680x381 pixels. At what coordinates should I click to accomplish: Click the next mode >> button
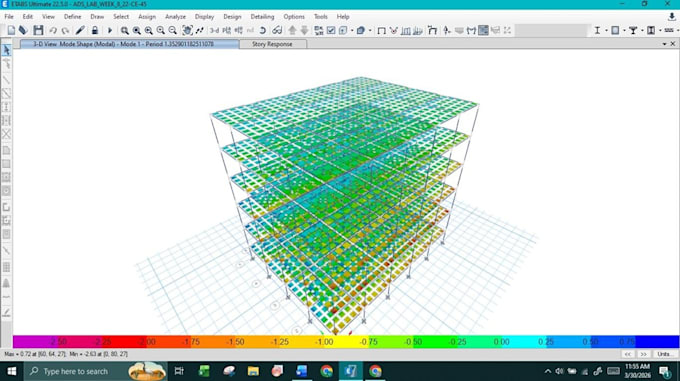[644, 354]
